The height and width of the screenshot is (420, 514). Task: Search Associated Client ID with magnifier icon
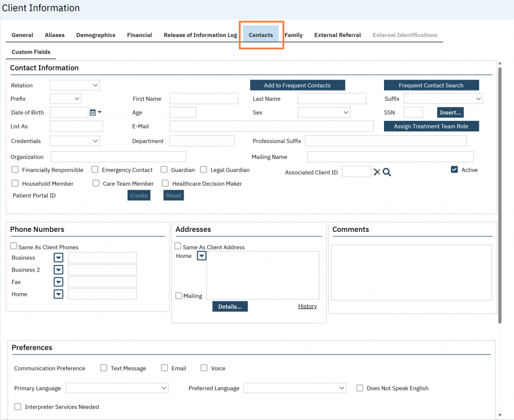click(x=387, y=172)
